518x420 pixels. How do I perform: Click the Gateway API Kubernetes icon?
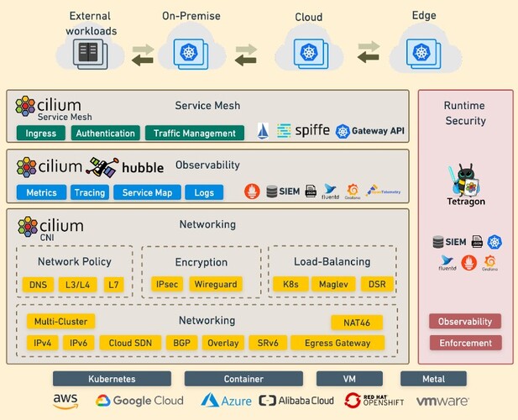click(343, 131)
